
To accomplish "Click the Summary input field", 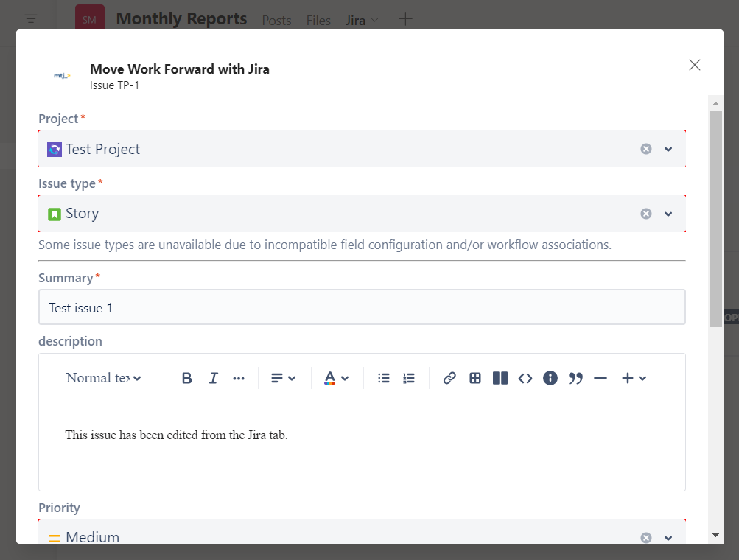I will [362, 307].
